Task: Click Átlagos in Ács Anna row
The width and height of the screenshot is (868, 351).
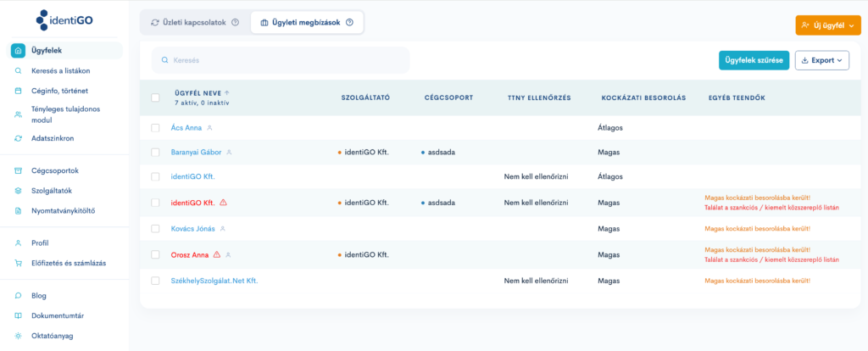Action: 610,128
